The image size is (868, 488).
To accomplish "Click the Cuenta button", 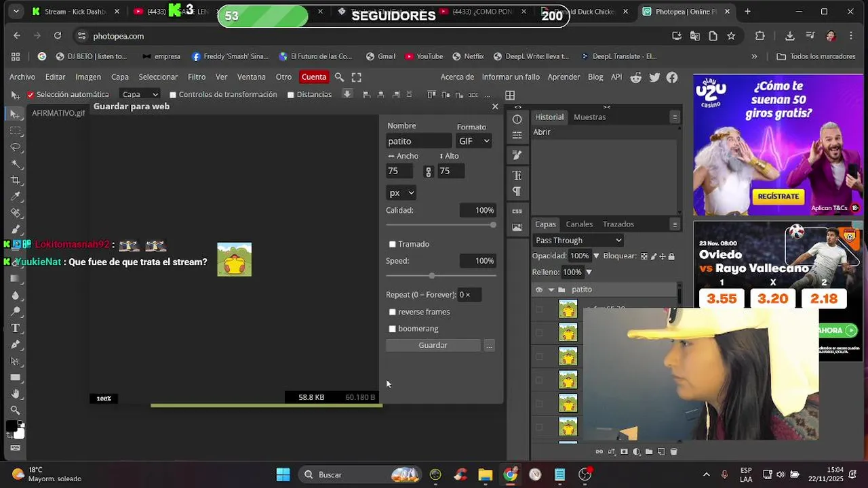I will (x=314, y=77).
